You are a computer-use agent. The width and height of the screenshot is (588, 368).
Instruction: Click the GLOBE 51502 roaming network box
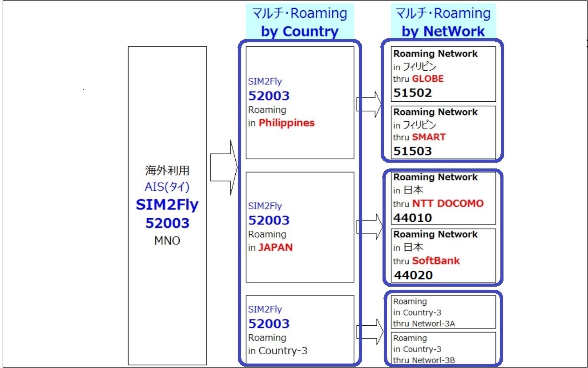click(443, 74)
